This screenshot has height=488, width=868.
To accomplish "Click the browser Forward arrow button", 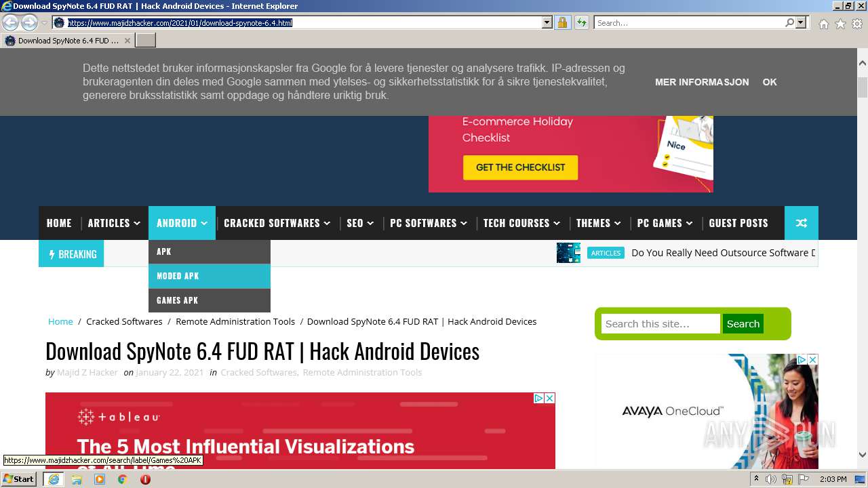I will 29,22.
